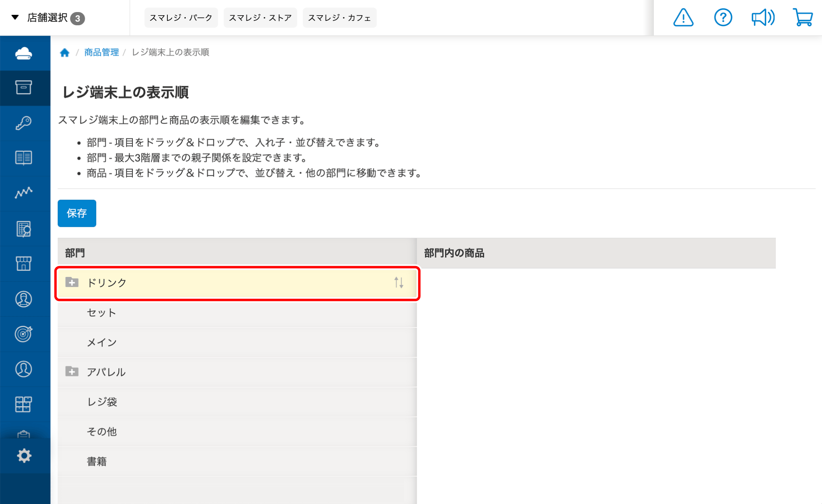Click the megaphone announcements icon
This screenshot has width=822, height=504.
tap(763, 18)
